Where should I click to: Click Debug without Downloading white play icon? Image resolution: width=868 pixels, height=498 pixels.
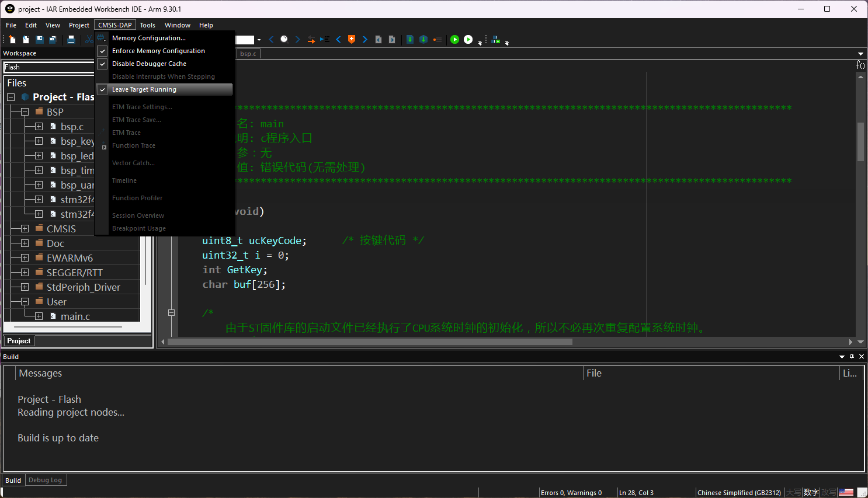[468, 40]
